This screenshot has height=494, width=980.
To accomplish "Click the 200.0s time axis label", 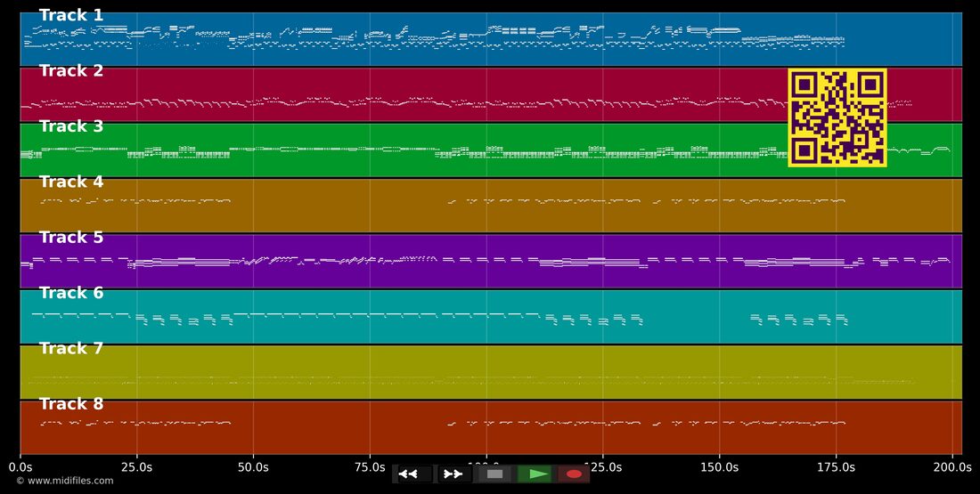I will (952, 467).
